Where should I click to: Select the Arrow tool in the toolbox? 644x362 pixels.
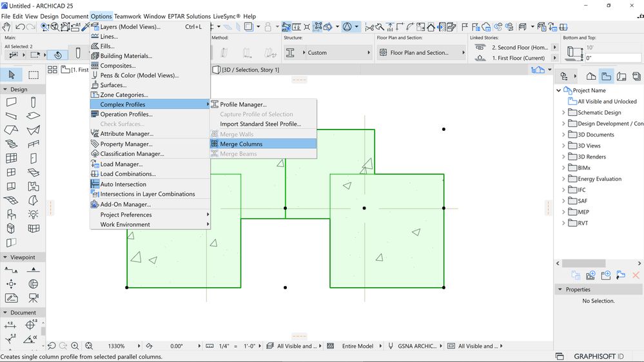pos(12,75)
